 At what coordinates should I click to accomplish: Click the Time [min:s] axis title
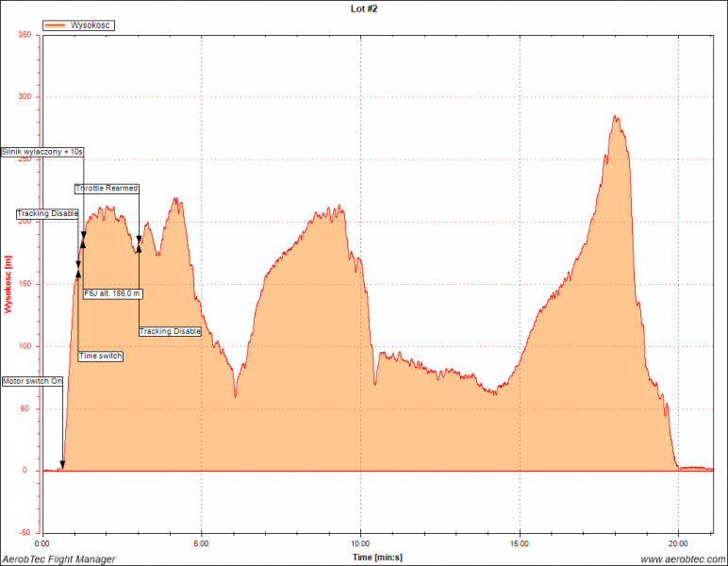(x=375, y=558)
